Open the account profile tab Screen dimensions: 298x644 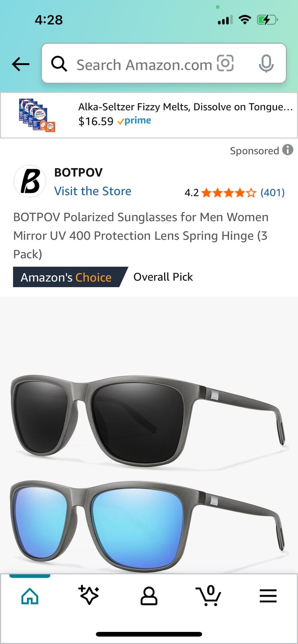click(x=149, y=596)
